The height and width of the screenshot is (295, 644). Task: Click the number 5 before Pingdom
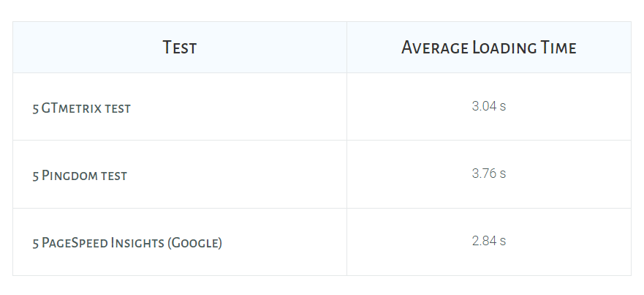pyautogui.click(x=36, y=176)
